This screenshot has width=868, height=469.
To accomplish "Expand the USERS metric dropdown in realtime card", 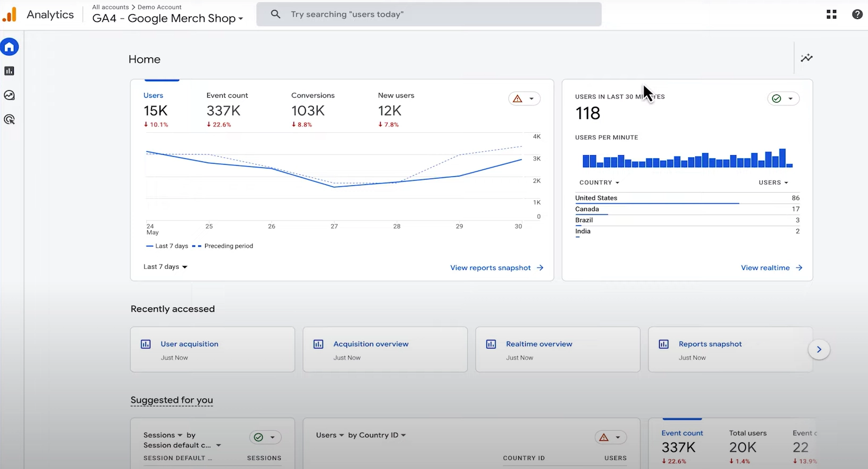I will [x=773, y=183].
